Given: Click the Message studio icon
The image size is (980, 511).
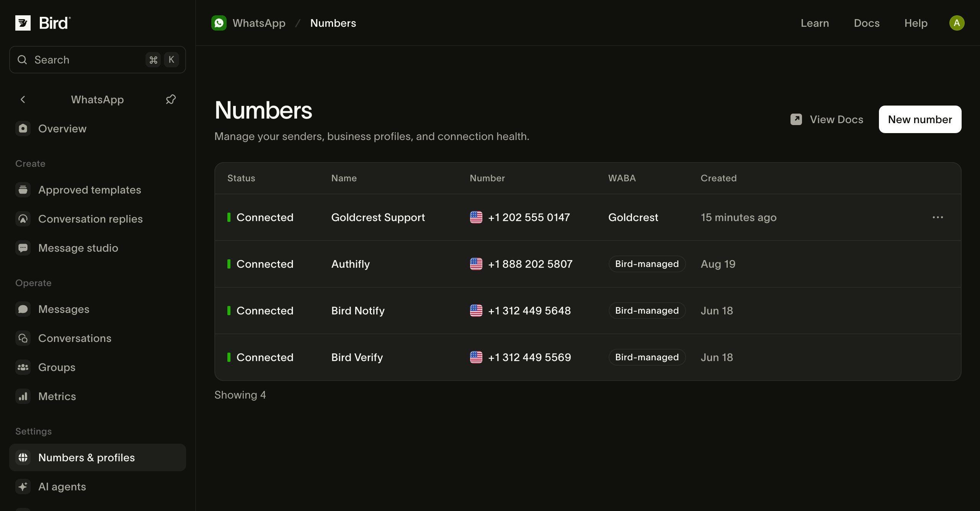Looking at the screenshot, I should point(23,248).
